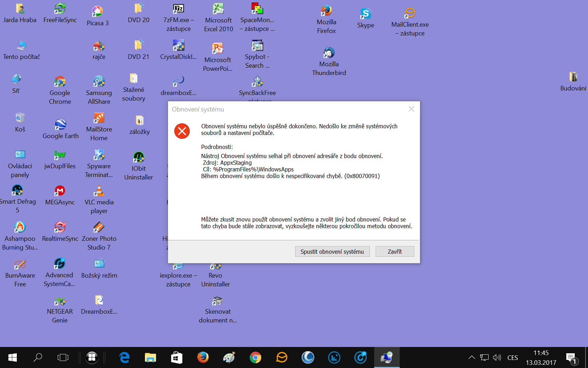This screenshot has width=588, height=368.
Task: Open Chrome from the taskbar
Action: [x=255, y=357]
